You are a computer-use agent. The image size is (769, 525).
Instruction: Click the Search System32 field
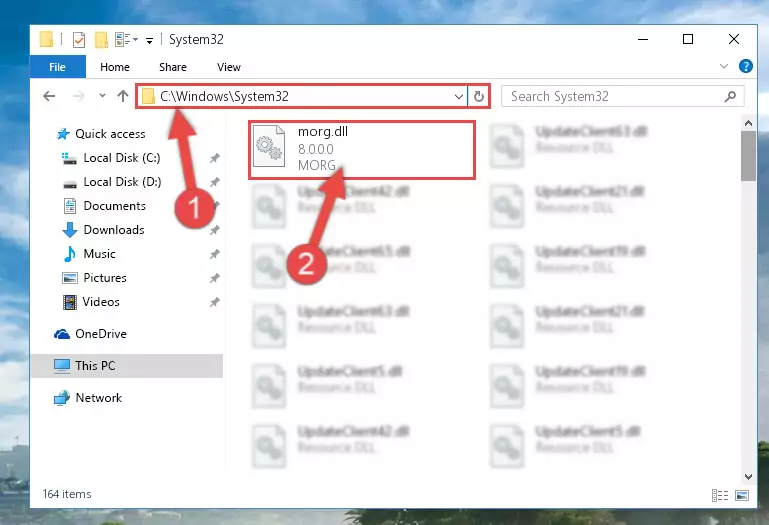622,96
